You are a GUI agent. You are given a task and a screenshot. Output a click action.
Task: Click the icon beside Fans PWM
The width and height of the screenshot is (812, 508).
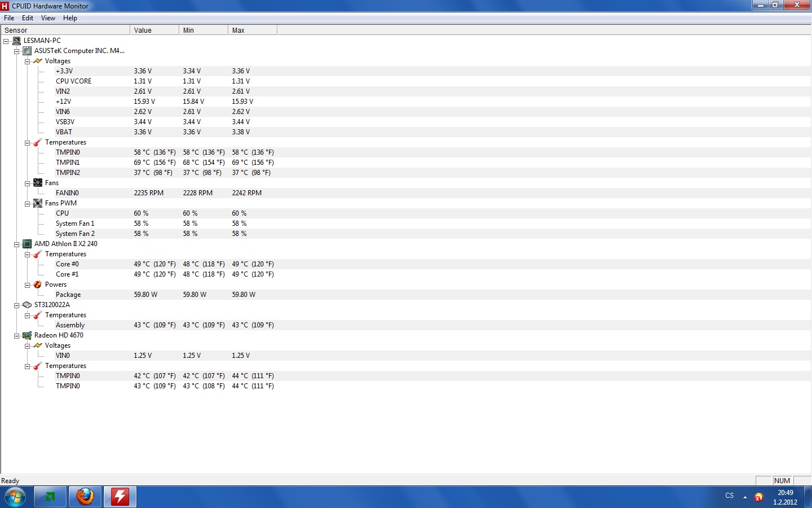click(38, 203)
